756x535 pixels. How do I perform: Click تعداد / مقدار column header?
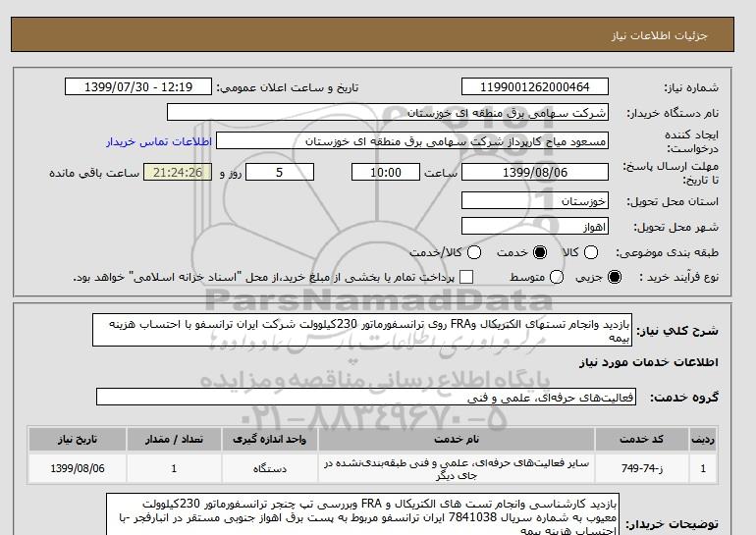pyautogui.click(x=174, y=439)
